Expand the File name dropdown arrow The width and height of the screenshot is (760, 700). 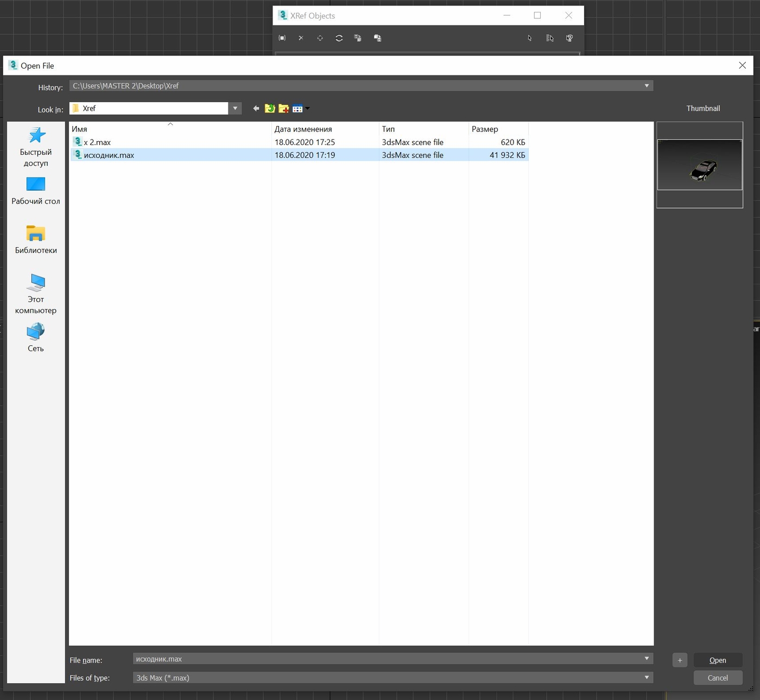tap(647, 659)
